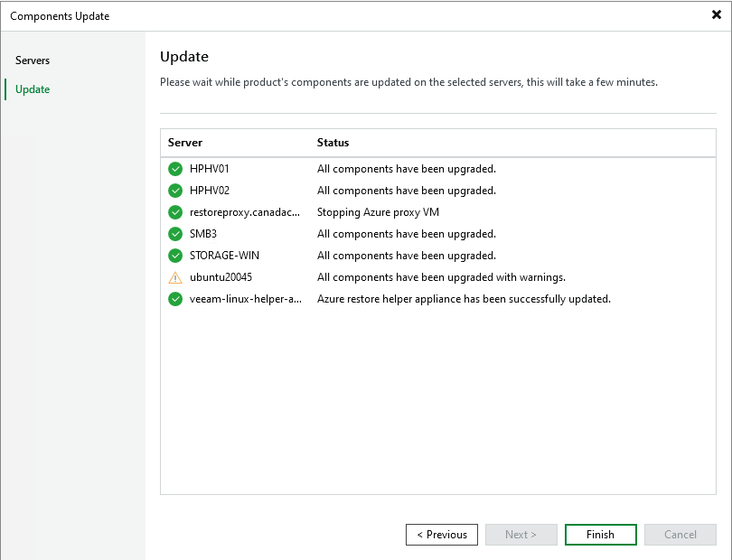
Task: Click the green check icon beside SMB3
Action: point(175,234)
